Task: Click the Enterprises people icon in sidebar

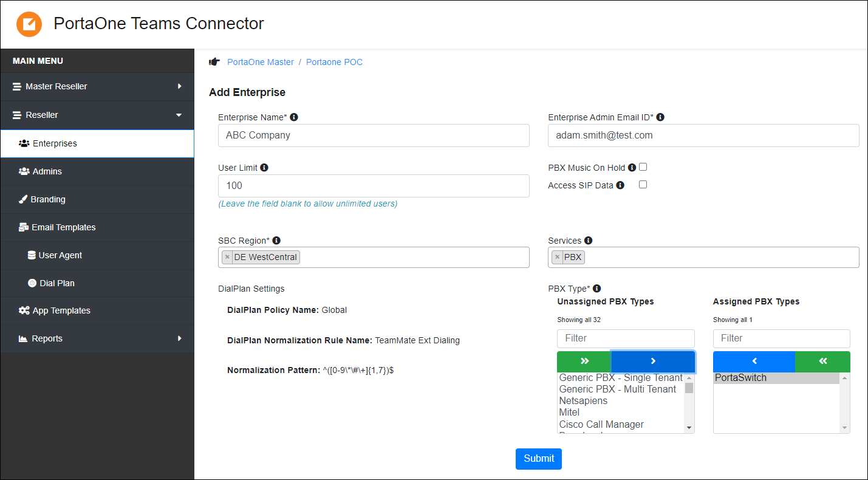Action: 24,143
